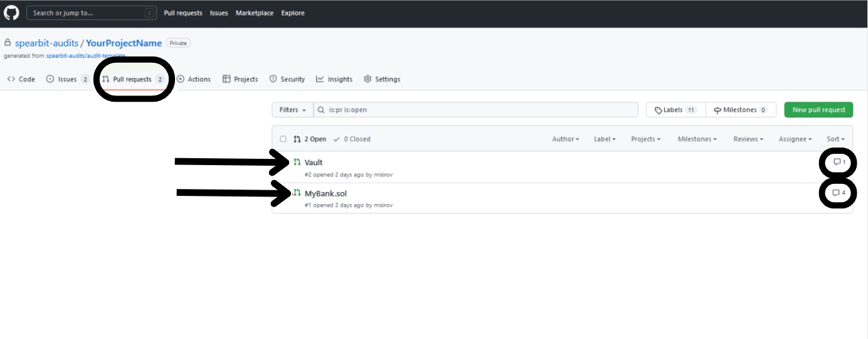Switch to the Issues tab
The width and height of the screenshot is (868, 339).
[67, 79]
